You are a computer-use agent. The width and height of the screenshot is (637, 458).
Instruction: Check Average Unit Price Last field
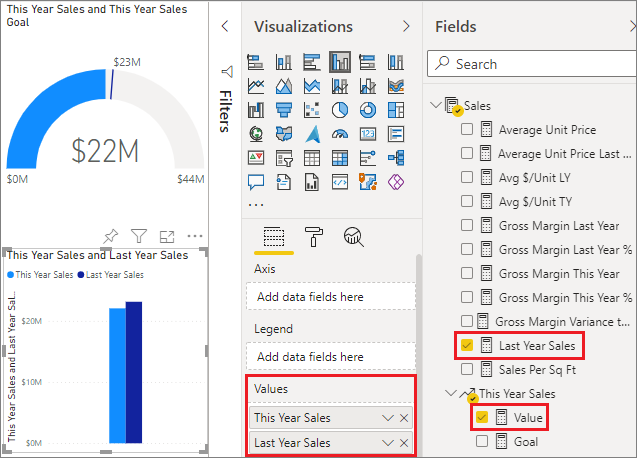(x=467, y=153)
